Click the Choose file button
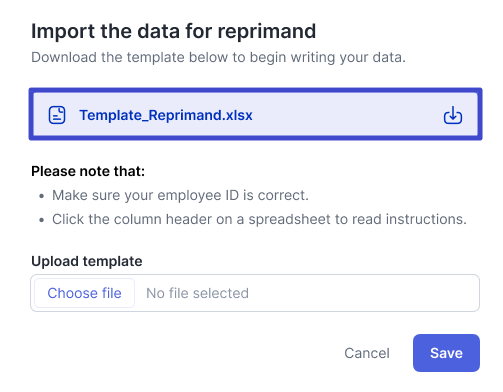This screenshot has width=503, height=392. click(84, 293)
